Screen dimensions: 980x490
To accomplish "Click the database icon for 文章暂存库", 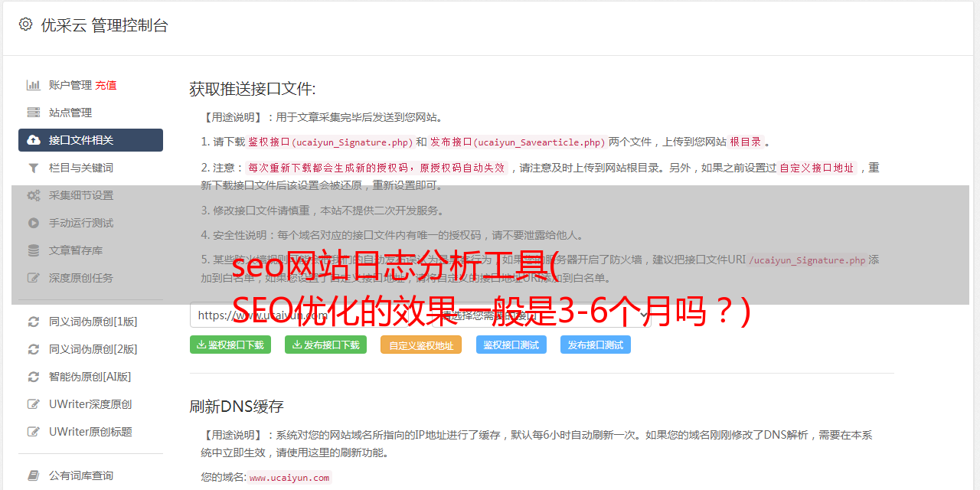I will 34,250.
